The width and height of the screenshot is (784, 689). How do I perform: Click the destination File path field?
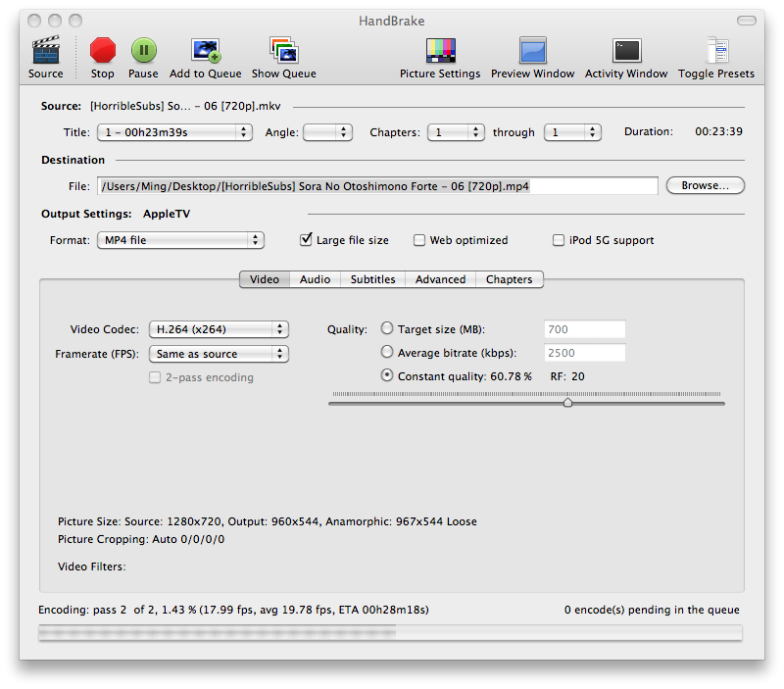[x=377, y=186]
